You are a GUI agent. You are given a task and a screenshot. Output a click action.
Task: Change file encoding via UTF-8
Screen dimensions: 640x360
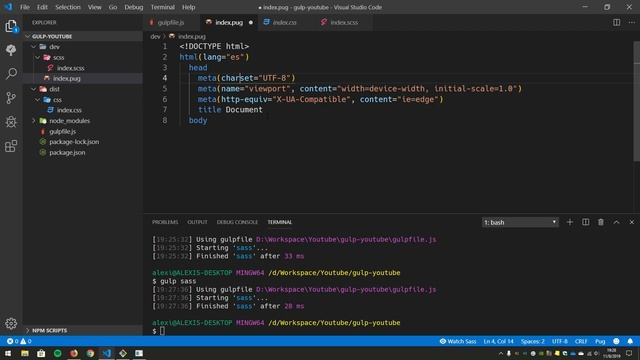click(560, 341)
